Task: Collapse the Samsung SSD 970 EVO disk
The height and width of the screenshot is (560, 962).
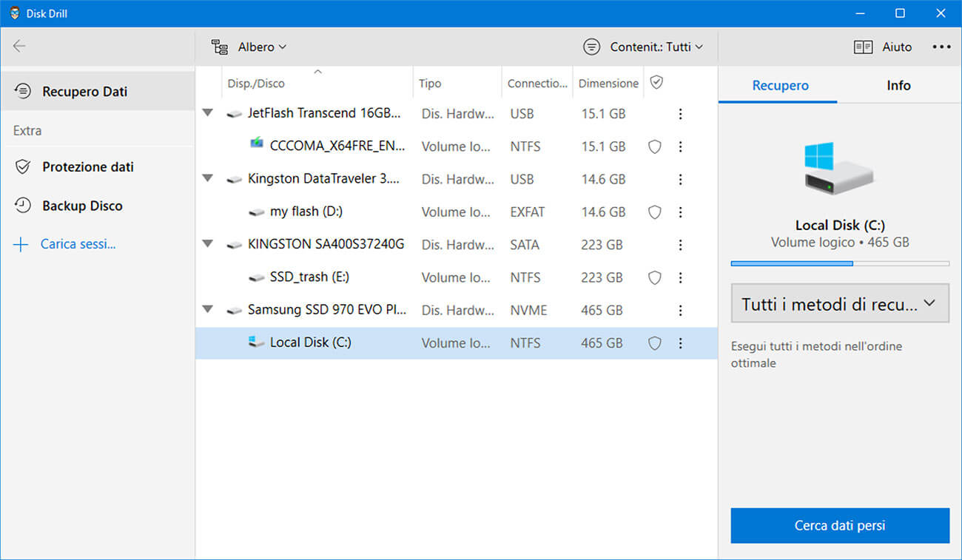Action: [x=208, y=309]
